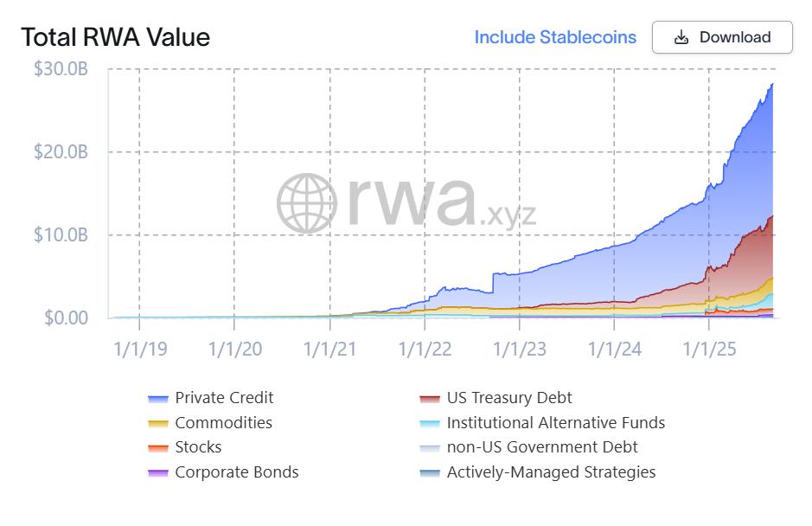Click the $20.0B y-axis label

point(61,152)
